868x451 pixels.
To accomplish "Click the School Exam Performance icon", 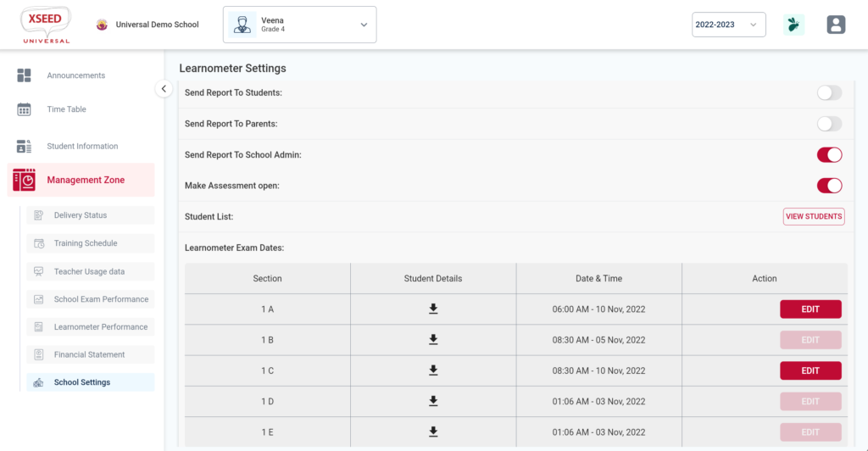I will pos(38,299).
